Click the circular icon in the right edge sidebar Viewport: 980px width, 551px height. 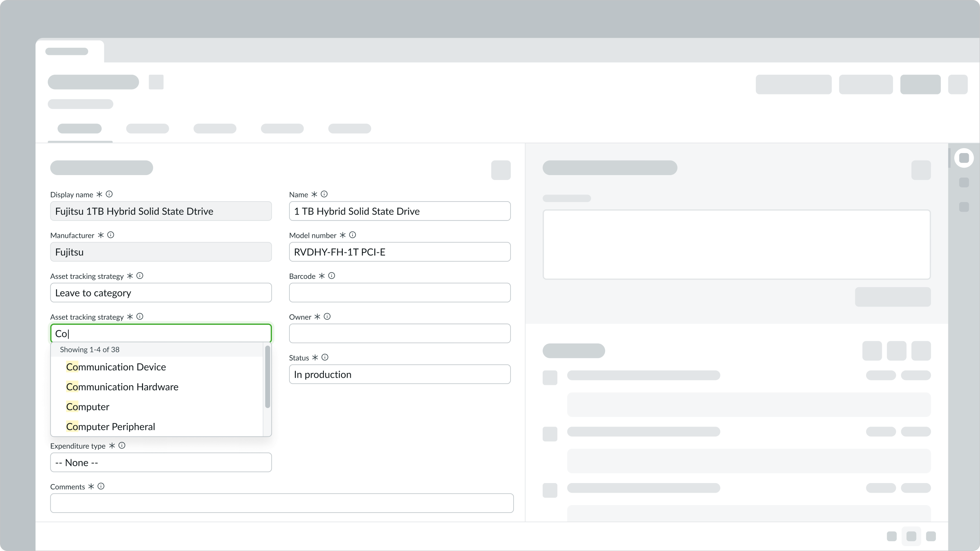964,158
